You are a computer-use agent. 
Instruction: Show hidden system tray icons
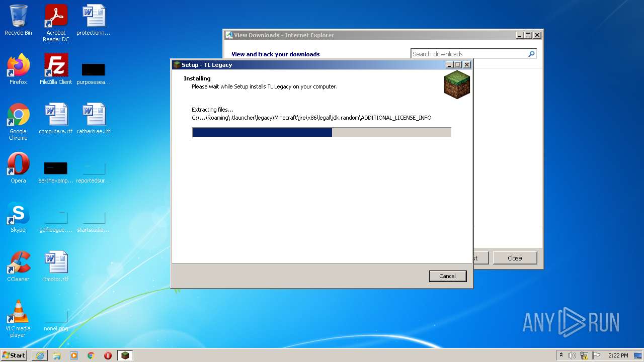561,355
